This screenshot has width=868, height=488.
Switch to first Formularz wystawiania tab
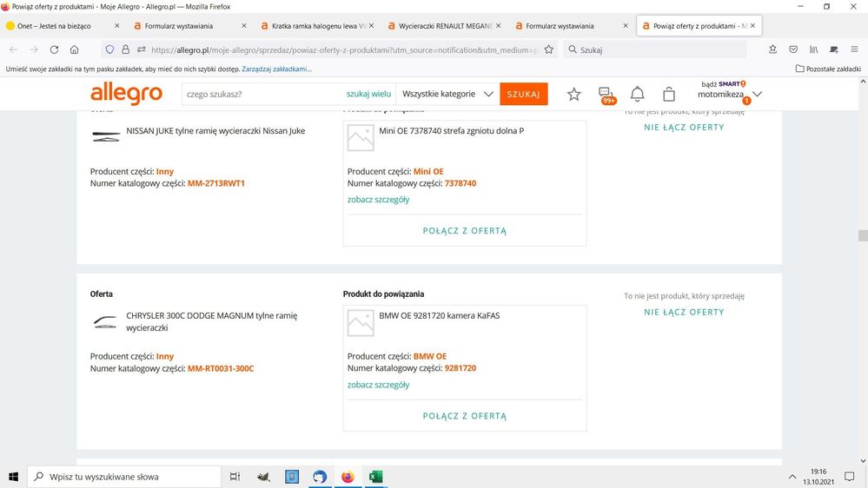click(190, 26)
